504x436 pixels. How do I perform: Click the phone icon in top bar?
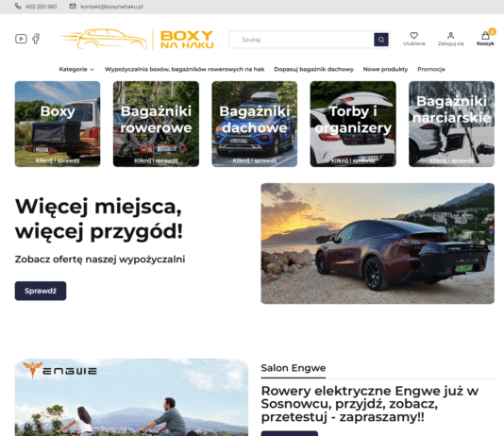click(18, 6)
